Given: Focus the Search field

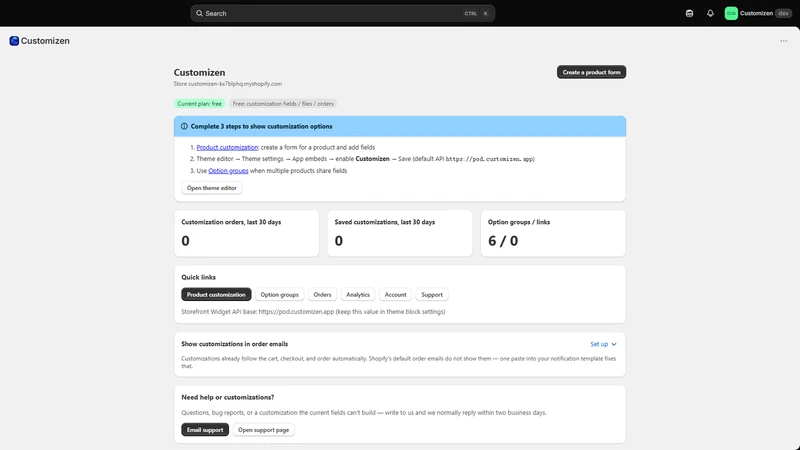Looking at the screenshot, I should (x=342, y=13).
